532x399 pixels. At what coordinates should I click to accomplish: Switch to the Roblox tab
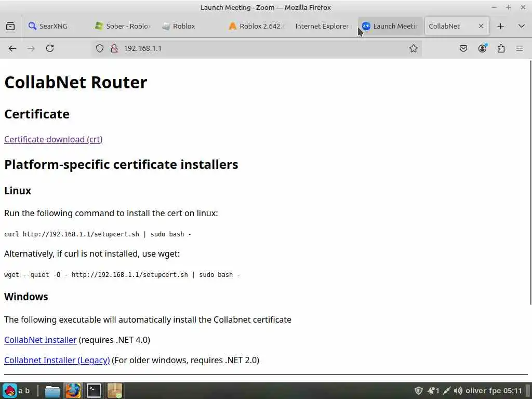click(190, 26)
